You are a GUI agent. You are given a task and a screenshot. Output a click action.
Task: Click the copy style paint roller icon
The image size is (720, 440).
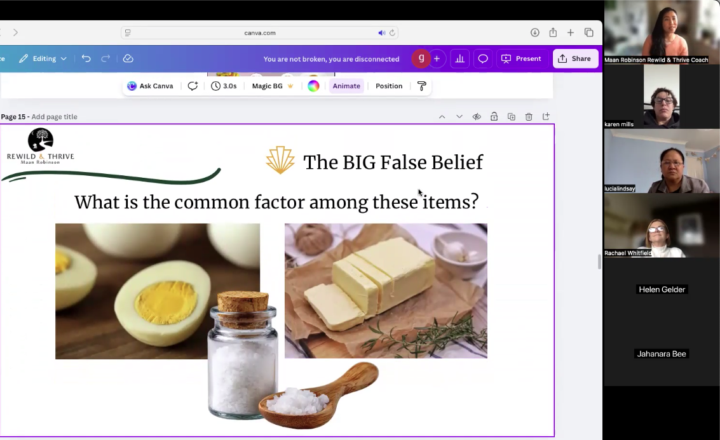[x=422, y=86]
